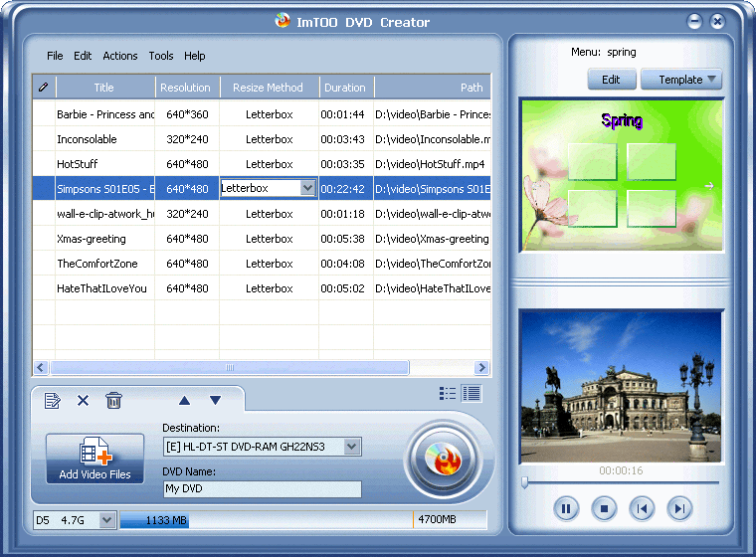Pause the preview playback

pos(566,508)
